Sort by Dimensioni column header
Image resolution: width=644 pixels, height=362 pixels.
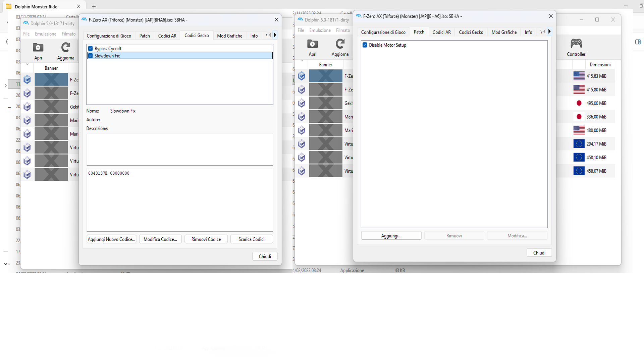[600, 64]
